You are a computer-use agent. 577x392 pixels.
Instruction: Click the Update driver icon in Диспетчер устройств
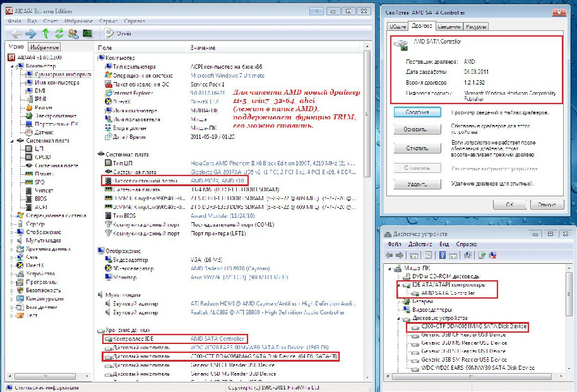click(482, 255)
